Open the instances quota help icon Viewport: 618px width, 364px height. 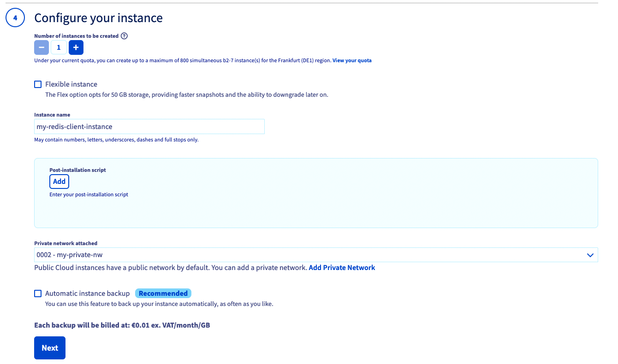point(124,35)
